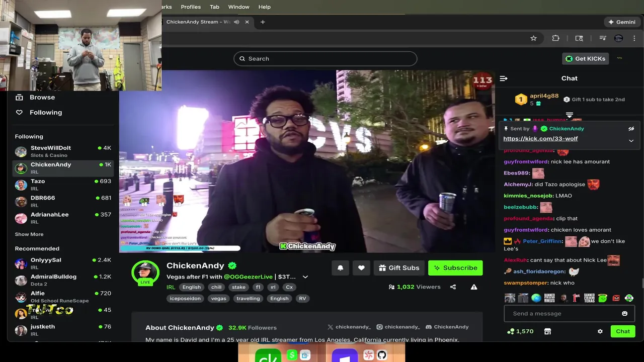Collapse chat with the arrow lines icon
The height and width of the screenshot is (362, 644).
pos(504,78)
